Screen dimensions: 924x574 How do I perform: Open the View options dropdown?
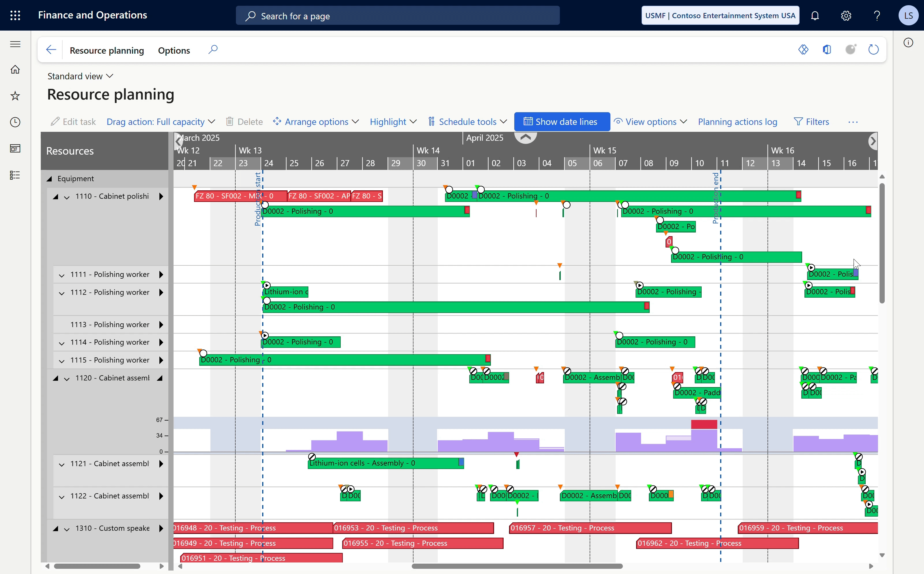point(650,121)
